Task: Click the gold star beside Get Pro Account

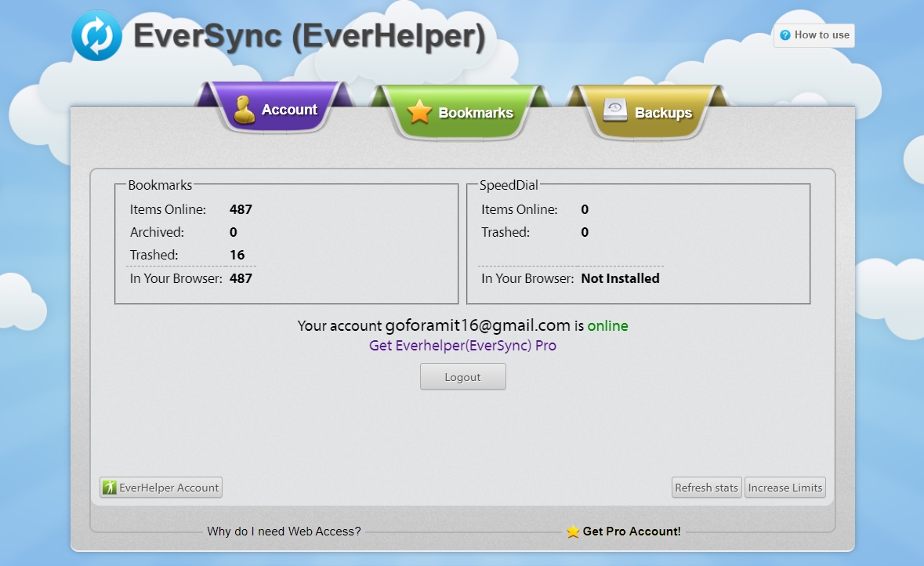Action: coord(573,532)
